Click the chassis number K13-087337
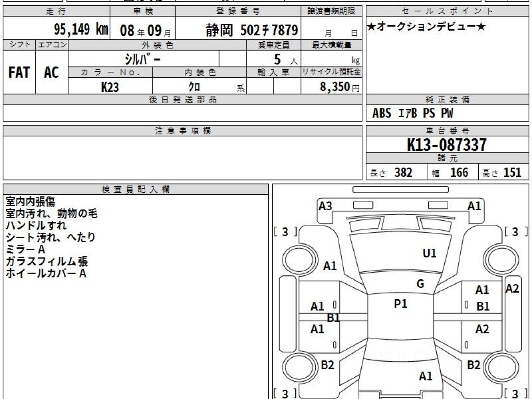The image size is (532, 399). pyautogui.click(x=447, y=145)
